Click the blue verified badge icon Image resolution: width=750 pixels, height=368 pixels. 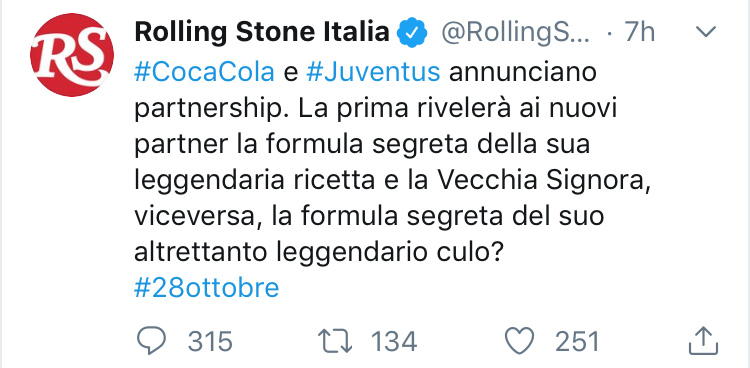coord(410,33)
